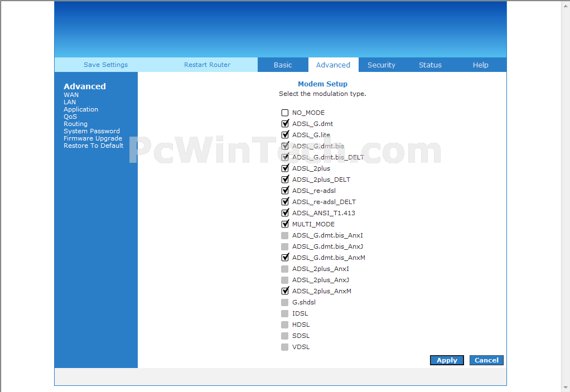This screenshot has height=392, width=570.
Task: Toggle ADSL_2plus_DELT checkbox
Action: [x=285, y=180]
